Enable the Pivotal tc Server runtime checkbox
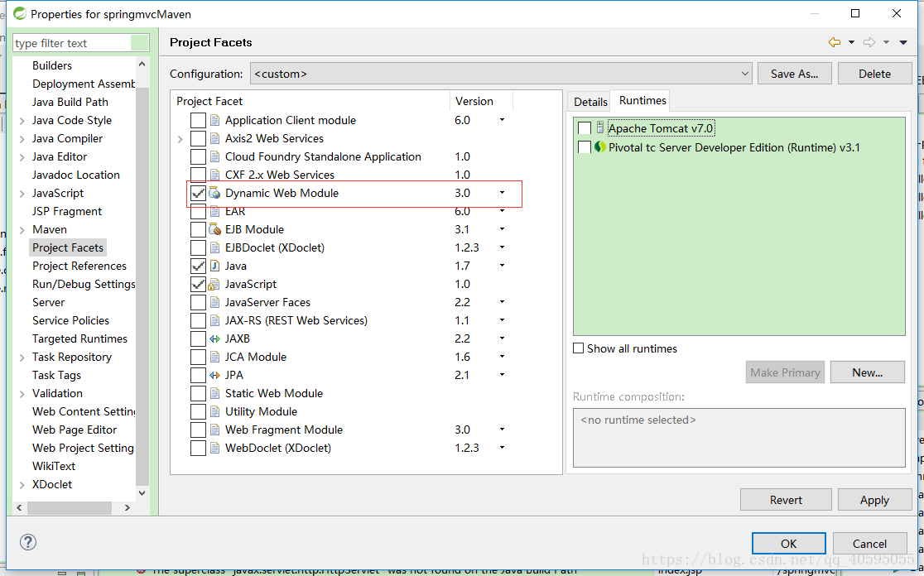This screenshot has height=576, width=924. 585,147
